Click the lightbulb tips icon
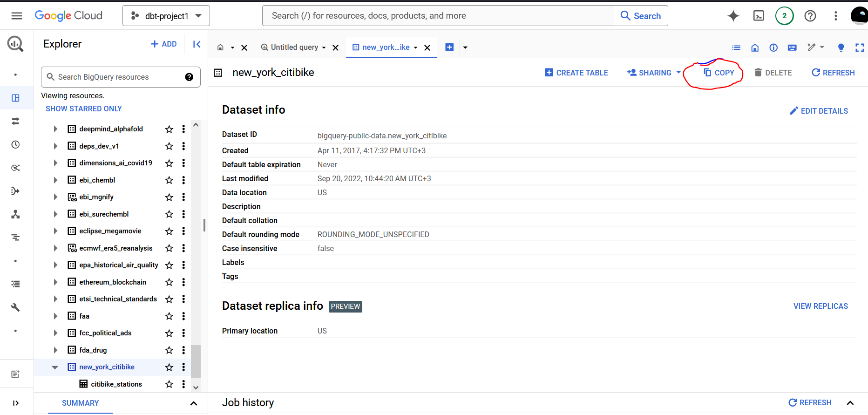868x415 pixels. [x=841, y=48]
